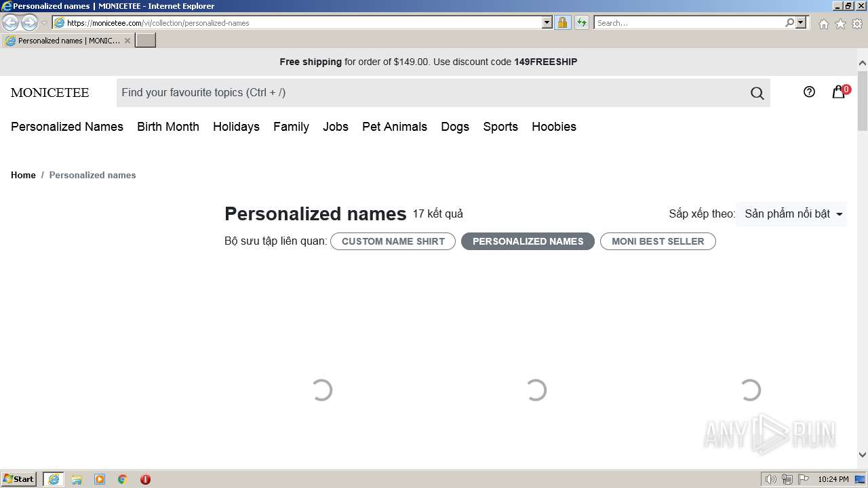
Task: Click the address bar URL field
Action: [303, 22]
